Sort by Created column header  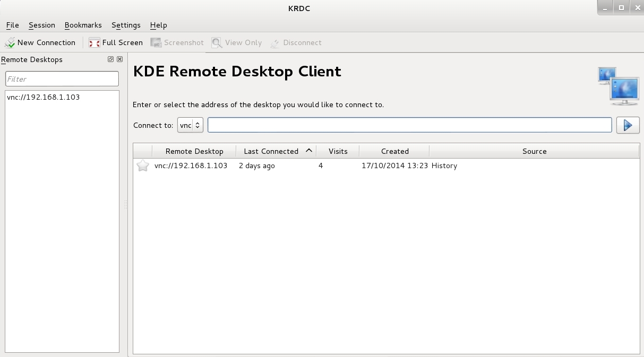click(x=394, y=151)
